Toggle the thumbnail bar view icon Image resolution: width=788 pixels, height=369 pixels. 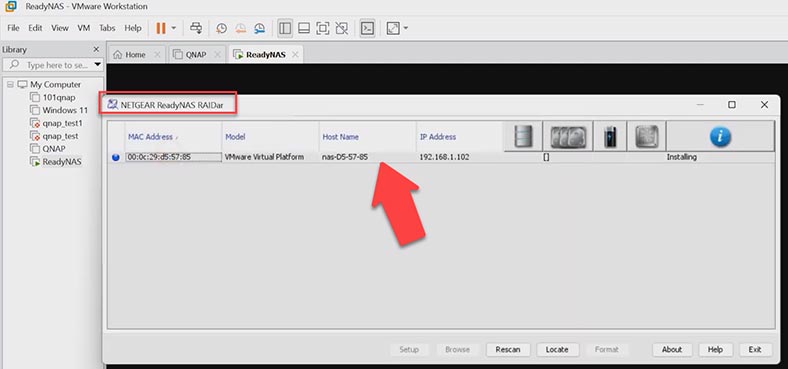pos(304,28)
